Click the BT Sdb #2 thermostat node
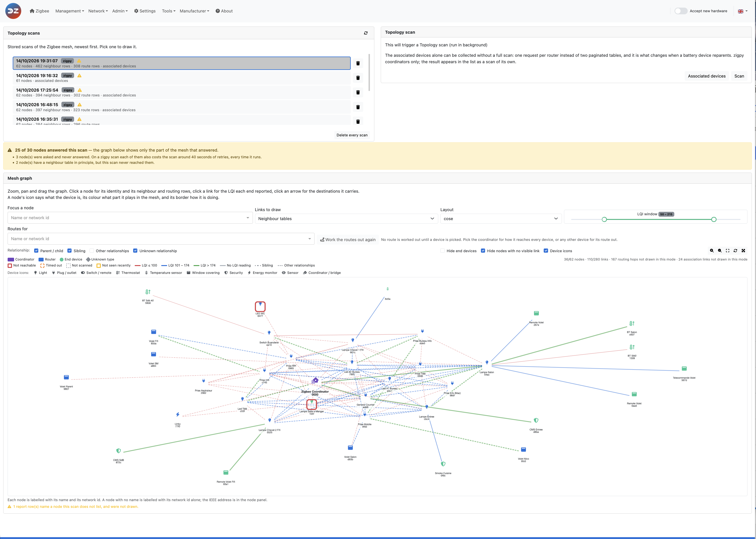Screen dimensions: 756x539 (x=148, y=292)
